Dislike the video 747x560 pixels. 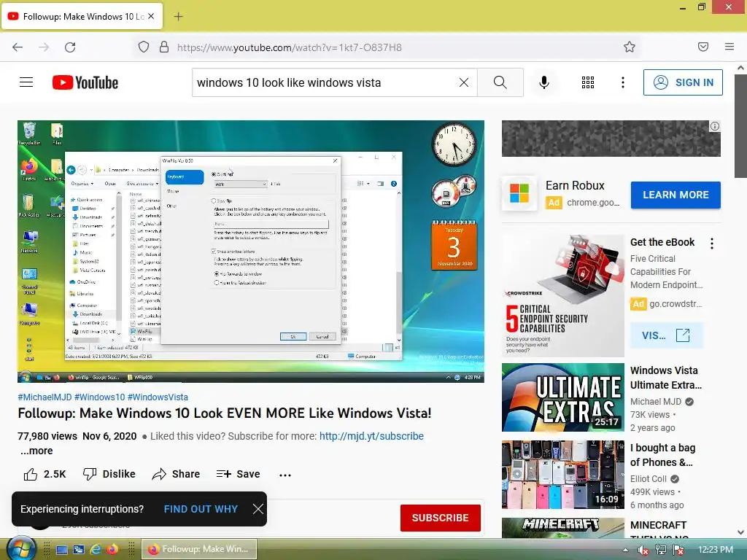(109, 474)
